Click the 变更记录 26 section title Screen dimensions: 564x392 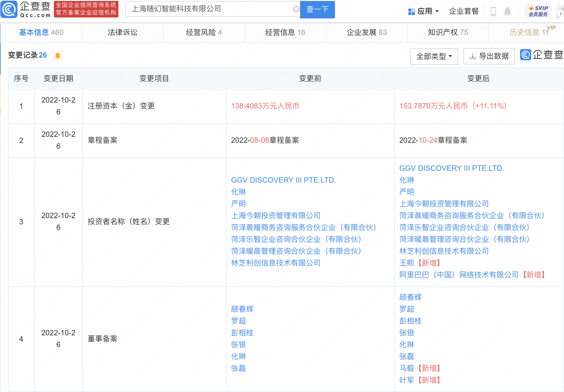point(27,55)
